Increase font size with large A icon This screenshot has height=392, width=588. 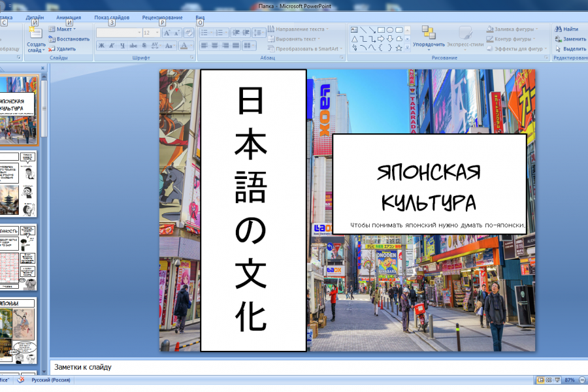point(167,33)
